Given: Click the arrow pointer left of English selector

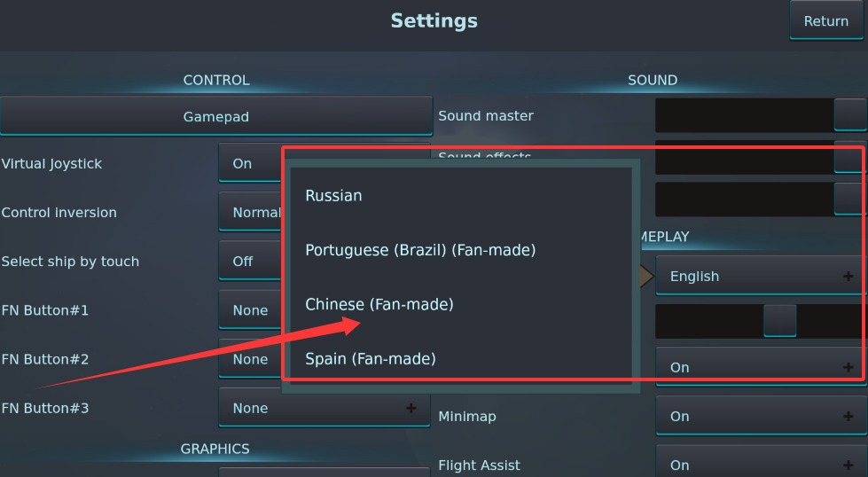Looking at the screenshot, I should [x=645, y=277].
